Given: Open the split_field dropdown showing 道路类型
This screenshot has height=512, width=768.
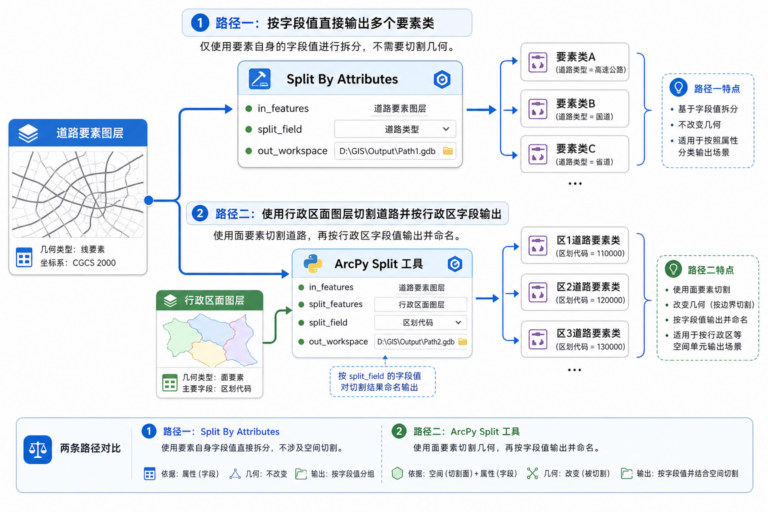Looking at the screenshot, I should 395,129.
